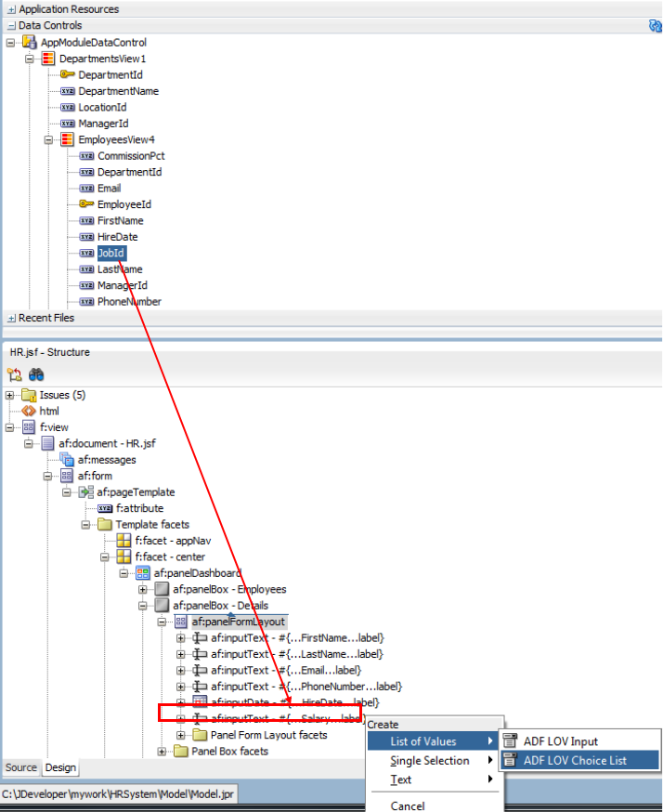Open the List of Values submenu
The width and height of the screenshot is (663, 812).
(x=432, y=741)
